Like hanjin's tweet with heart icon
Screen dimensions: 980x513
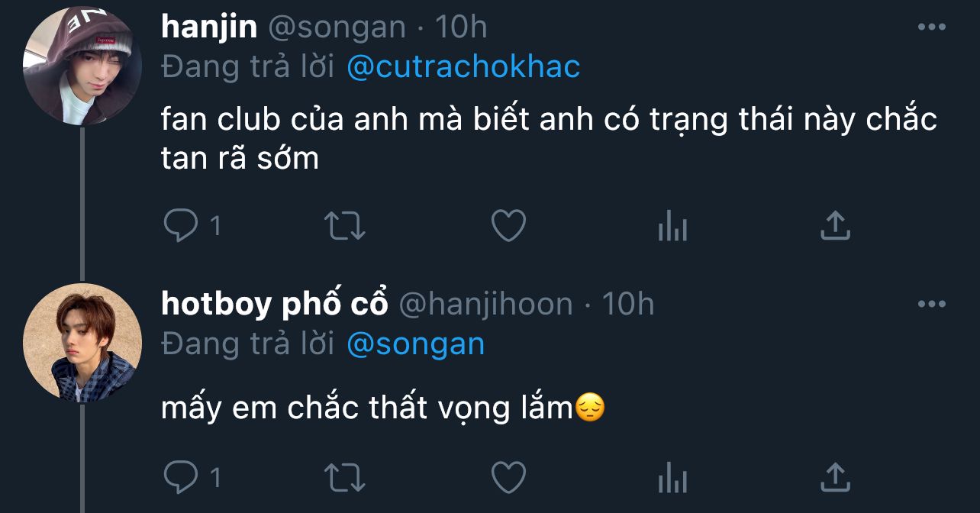508,226
